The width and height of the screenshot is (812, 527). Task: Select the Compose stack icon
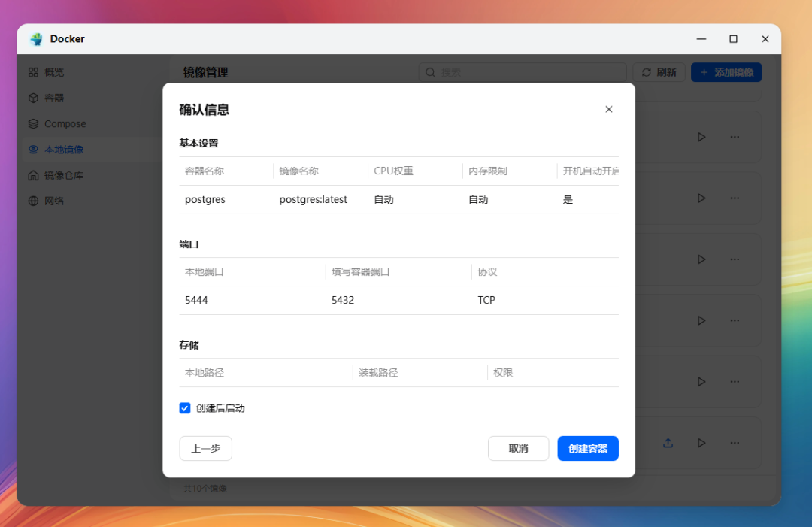33,123
